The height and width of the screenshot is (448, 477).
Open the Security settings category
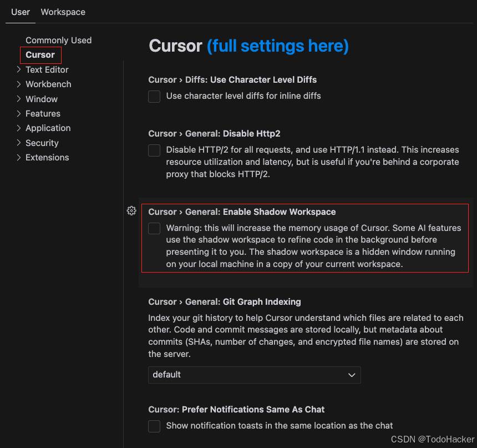coord(42,143)
